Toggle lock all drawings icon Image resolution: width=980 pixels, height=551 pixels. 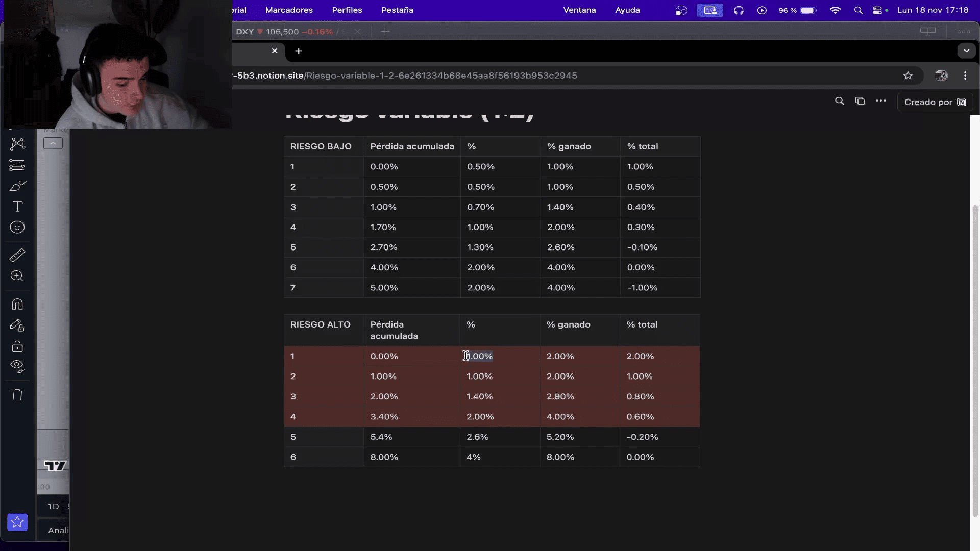pyautogui.click(x=17, y=346)
